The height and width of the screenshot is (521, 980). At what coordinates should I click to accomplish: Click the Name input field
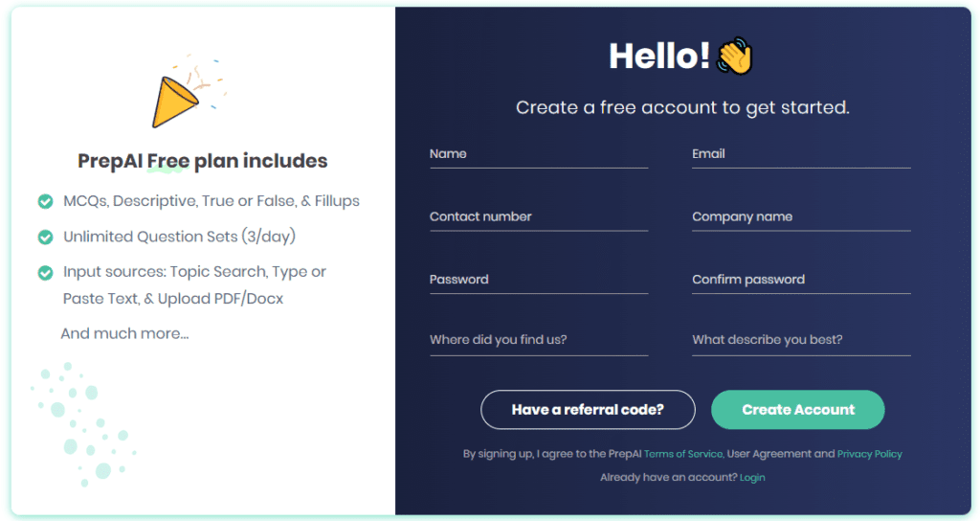pyautogui.click(x=538, y=154)
